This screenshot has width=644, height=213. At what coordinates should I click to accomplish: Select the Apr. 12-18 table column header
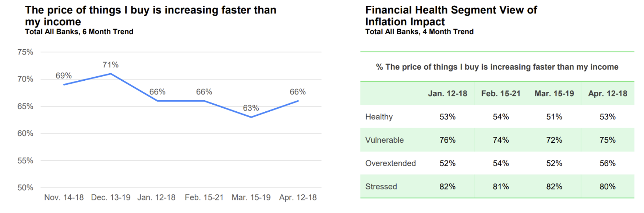[608, 94]
